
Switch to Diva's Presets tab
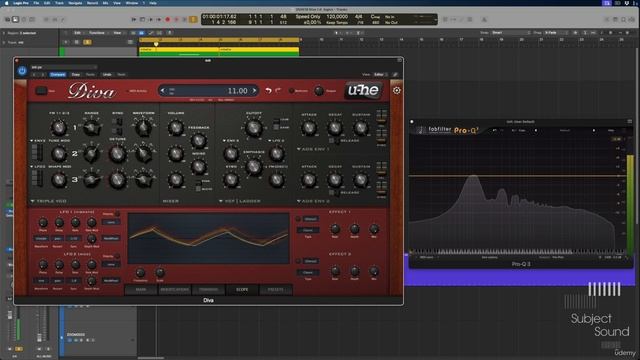(276, 290)
